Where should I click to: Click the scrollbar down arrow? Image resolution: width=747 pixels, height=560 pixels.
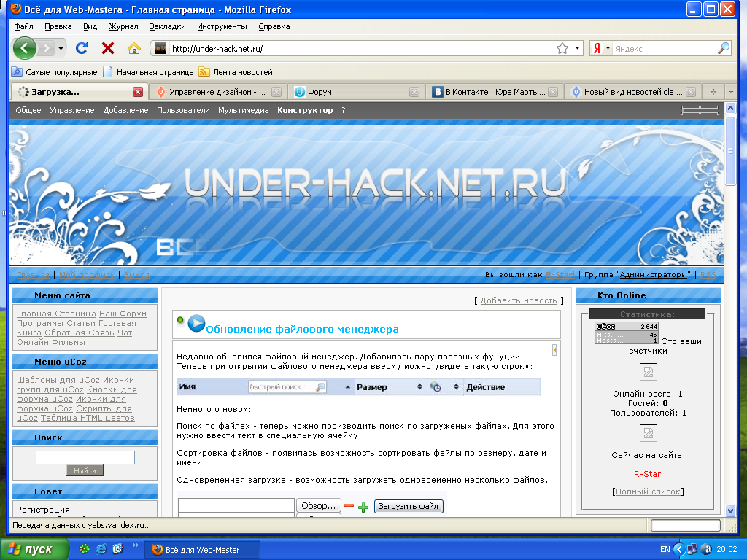click(x=730, y=510)
